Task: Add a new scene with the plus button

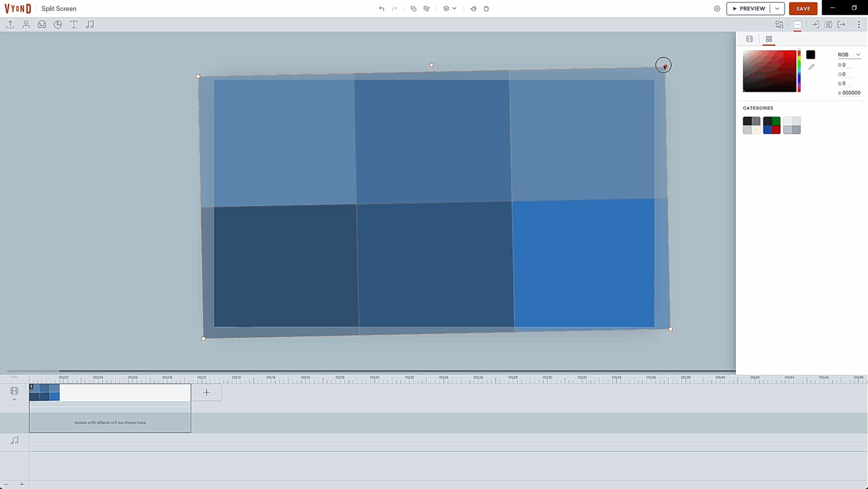Action: coord(207,392)
